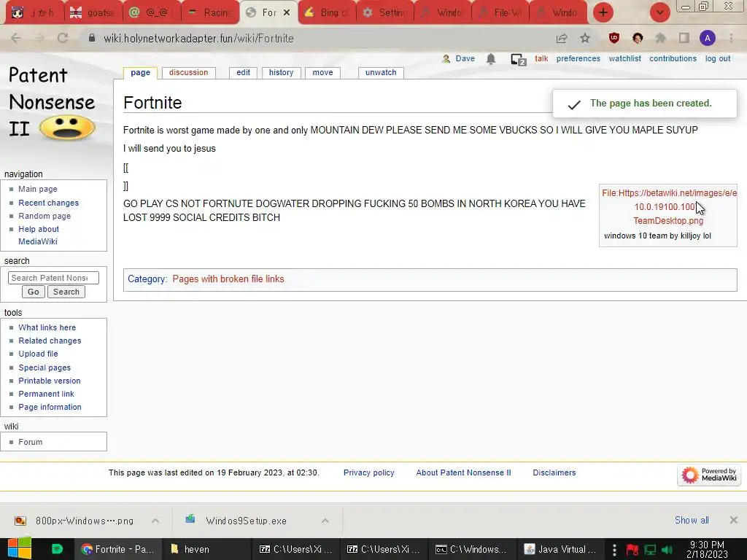Close the active Fortnite tab
This screenshot has width=747, height=560.
coord(286,13)
